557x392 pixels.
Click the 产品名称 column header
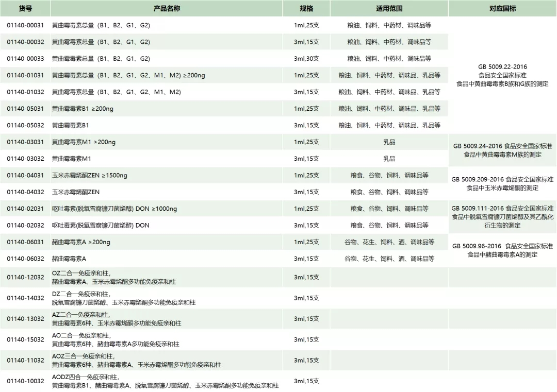pos(167,8)
